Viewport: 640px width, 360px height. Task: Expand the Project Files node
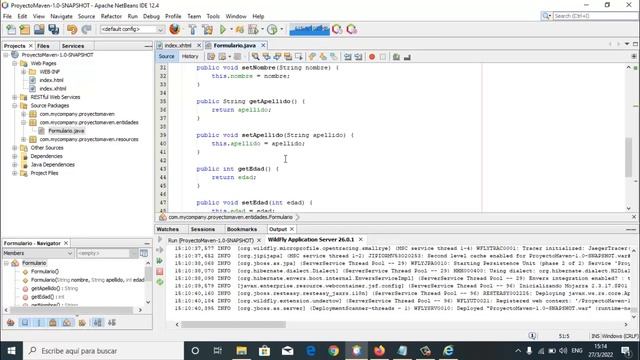pos(15,173)
